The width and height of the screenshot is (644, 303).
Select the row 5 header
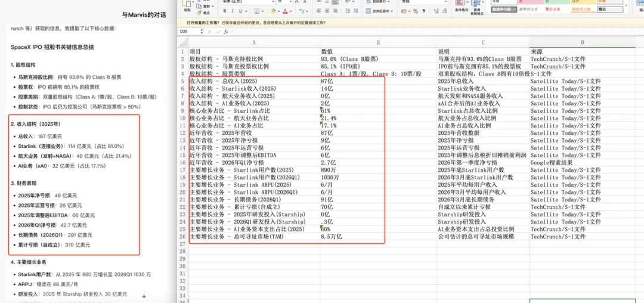tap(183, 81)
